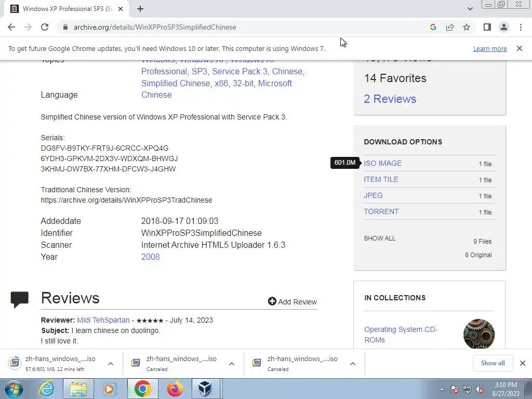Reload the archive.org page

[x=45, y=27]
